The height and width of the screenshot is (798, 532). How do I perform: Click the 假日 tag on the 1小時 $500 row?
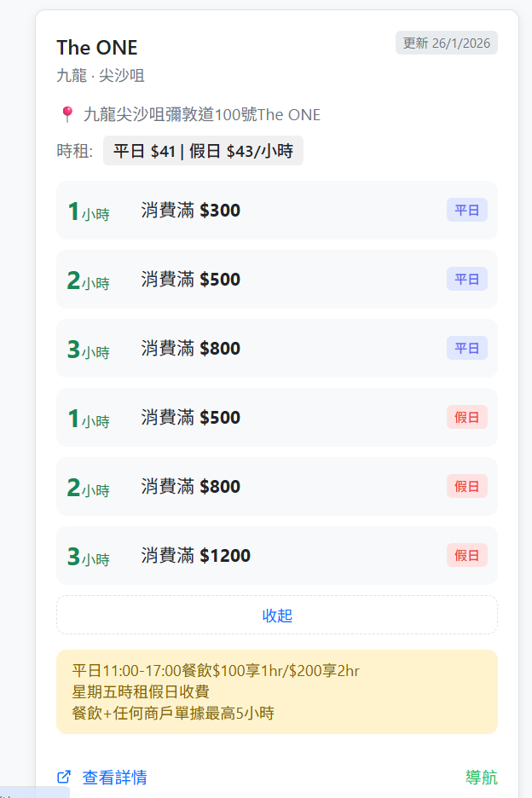click(466, 418)
